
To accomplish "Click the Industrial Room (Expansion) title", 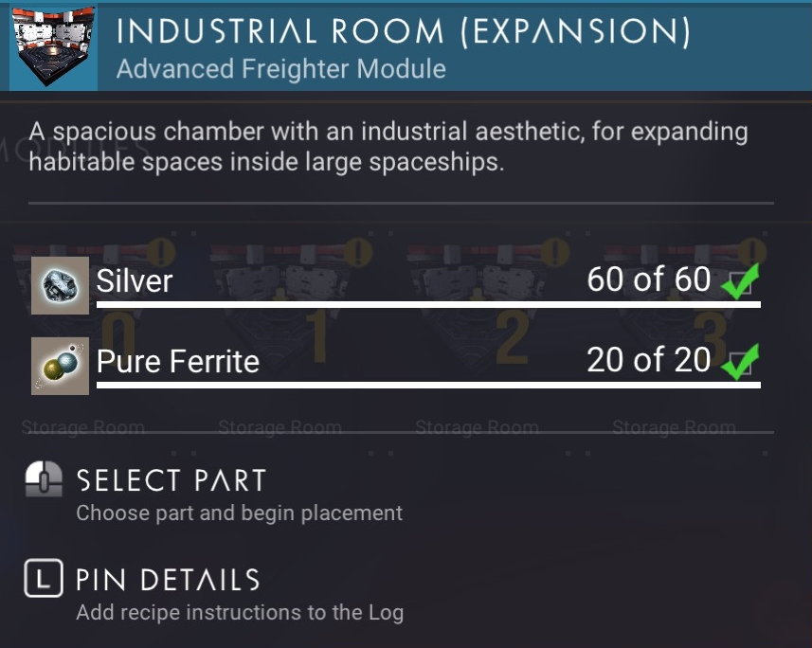I will click(x=404, y=32).
